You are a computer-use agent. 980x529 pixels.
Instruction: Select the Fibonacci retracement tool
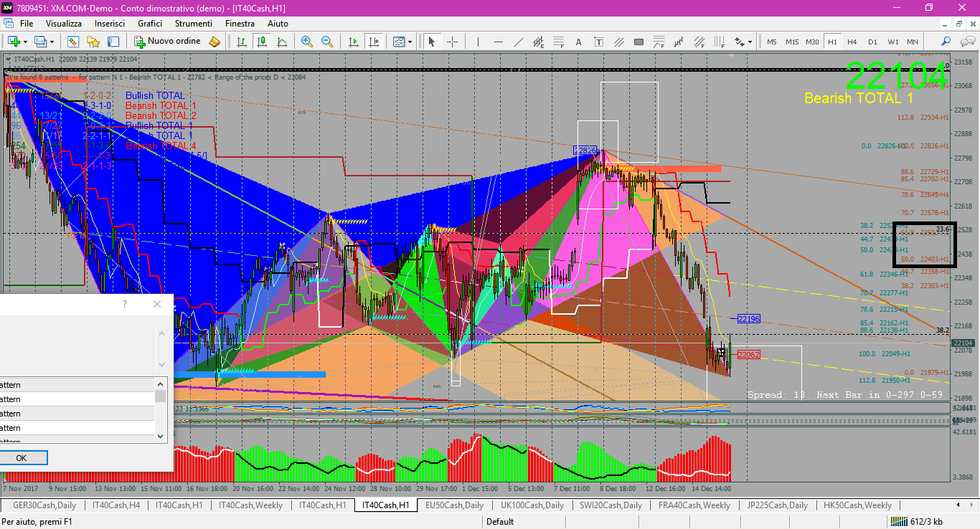pos(559,42)
